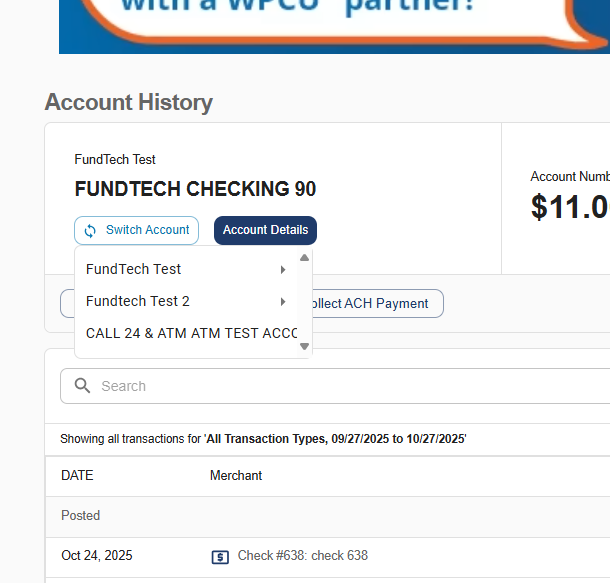Expand the Fundtech Test 2 submenu arrow

coord(283,301)
